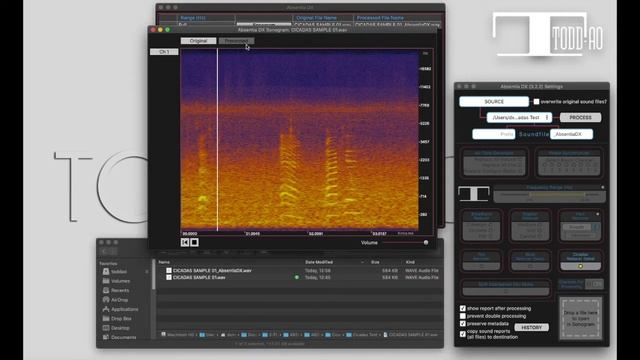
Task: Click the Finder back/forward navigation arrows
Action: [x=109, y=251]
